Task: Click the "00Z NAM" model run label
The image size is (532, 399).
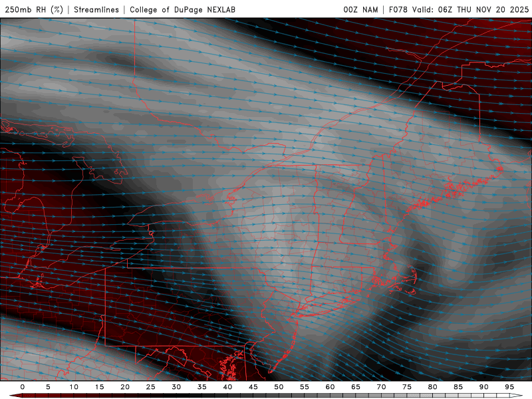Action: tap(360, 9)
